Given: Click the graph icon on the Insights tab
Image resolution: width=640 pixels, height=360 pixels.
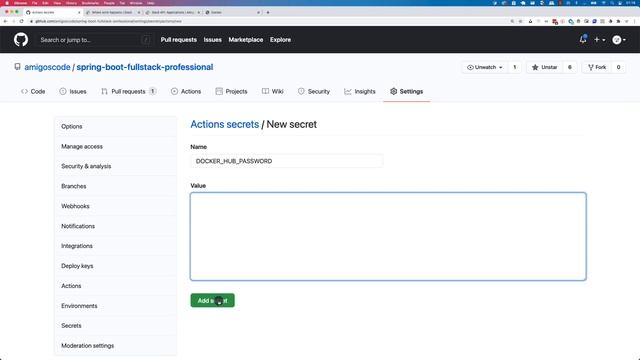Looking at the screenshot, I should point(348,91).
